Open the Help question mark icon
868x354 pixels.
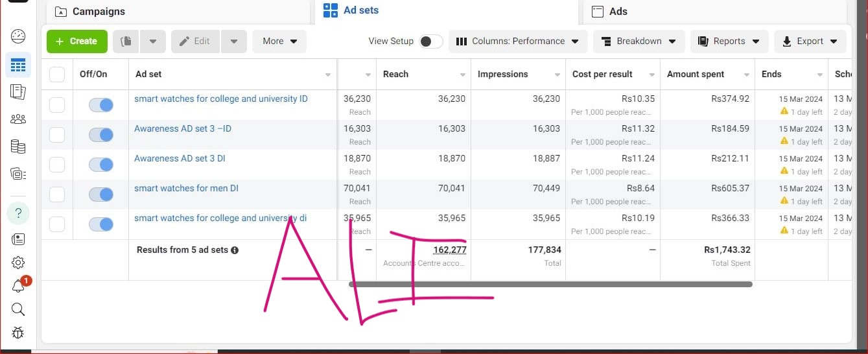pos(18,213)
